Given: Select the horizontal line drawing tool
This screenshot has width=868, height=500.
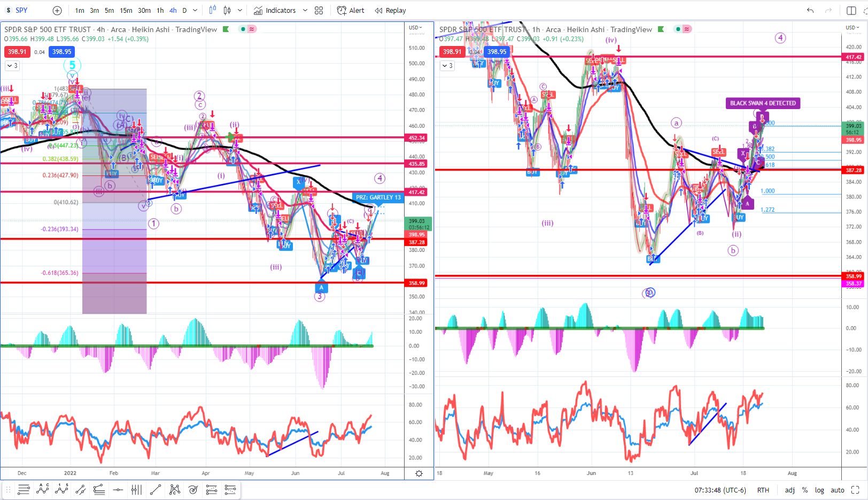Looking at the screenshot, I should (x=118, y=489).
